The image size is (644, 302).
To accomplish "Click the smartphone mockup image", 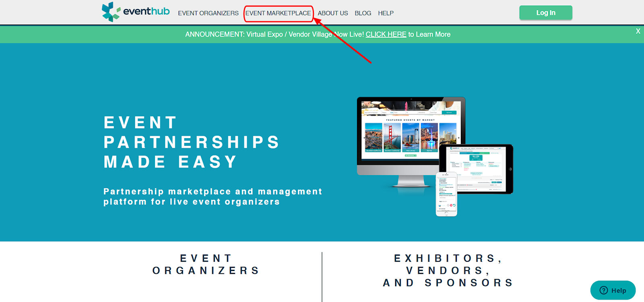I will pyautogui.click(x=447, y=194).
